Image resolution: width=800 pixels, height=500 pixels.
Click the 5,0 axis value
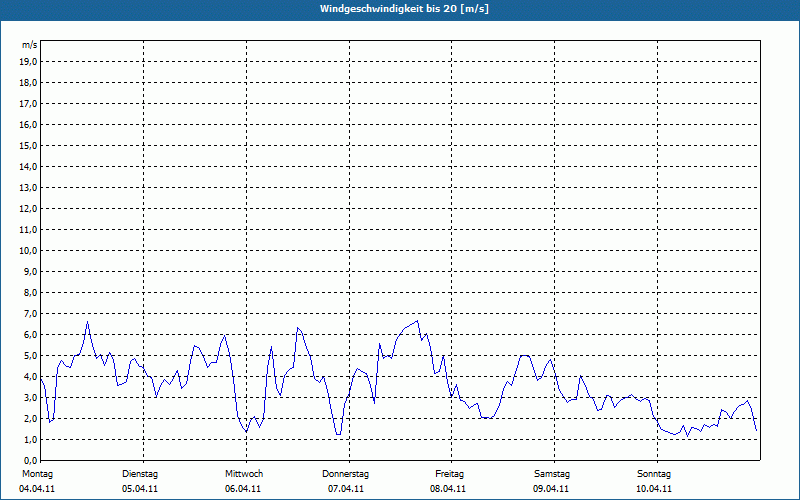31,356
